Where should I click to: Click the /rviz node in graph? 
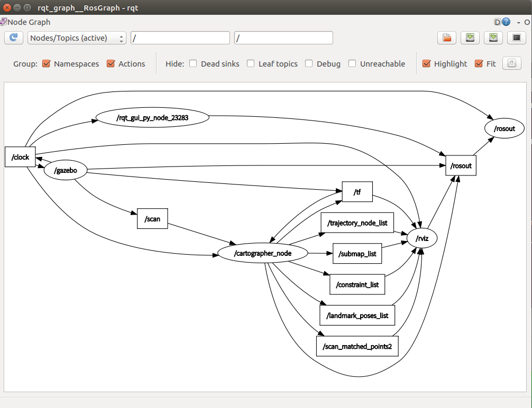pos(422,239)
